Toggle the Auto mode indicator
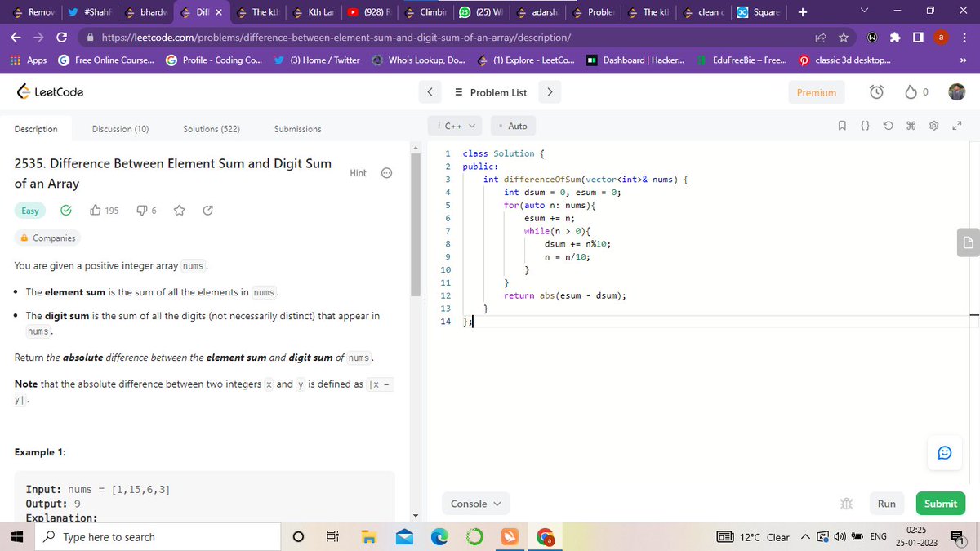Viewport: 980px width, 551px height. pyautogui.click(x=513, y=126)
